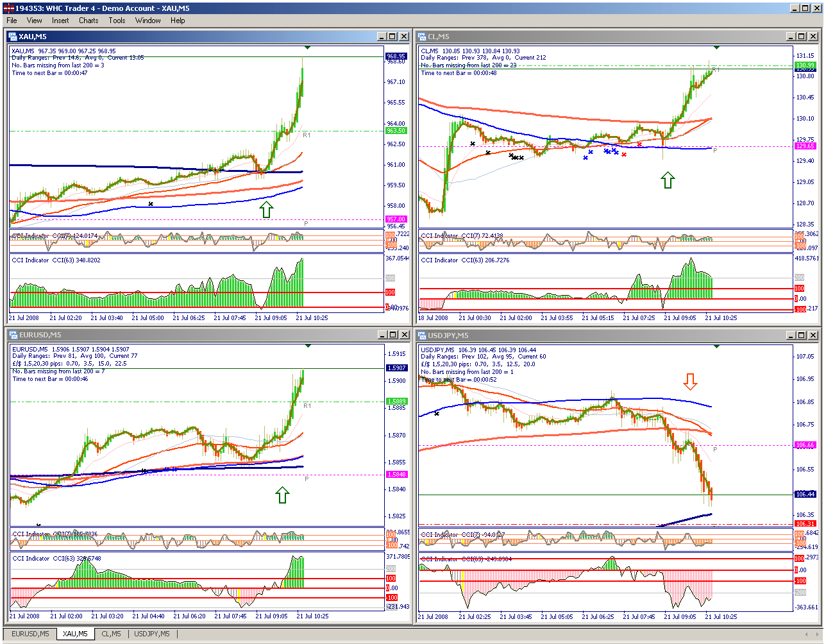The height and width of the screenshot is (644, 826).
Task: Click the 106.44 current price label
Action: tap(805, 495)
